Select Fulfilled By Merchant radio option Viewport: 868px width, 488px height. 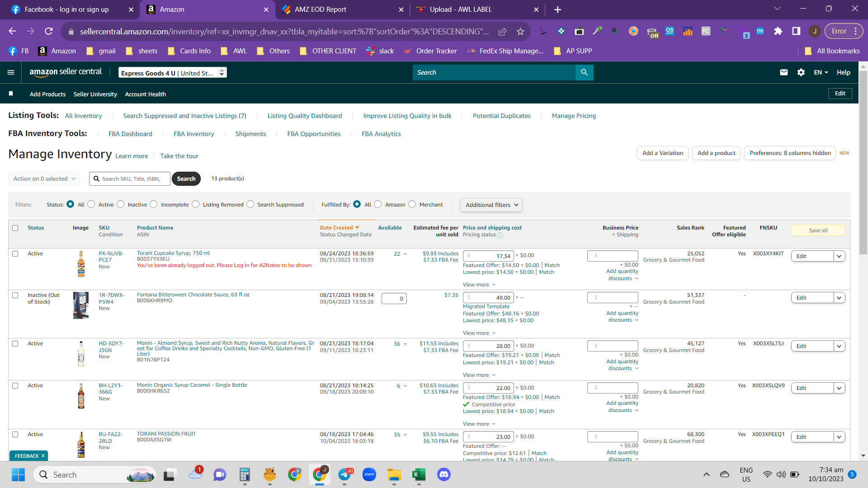pos(412,204)
